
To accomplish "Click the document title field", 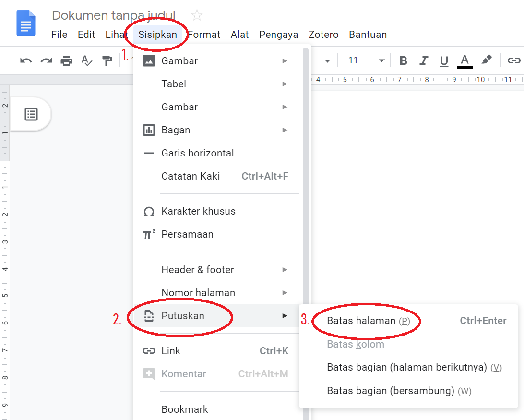I will (x=114, y=15).
